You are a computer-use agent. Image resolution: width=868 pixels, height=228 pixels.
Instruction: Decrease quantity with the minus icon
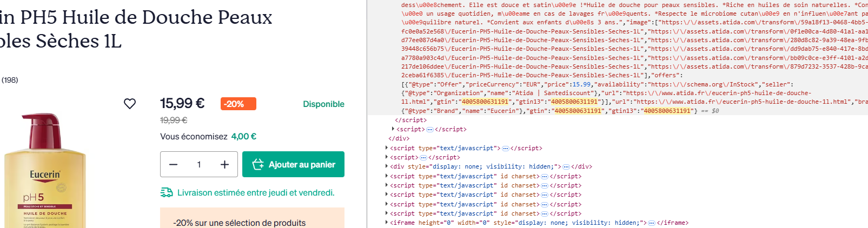click(x=174, y=165)
